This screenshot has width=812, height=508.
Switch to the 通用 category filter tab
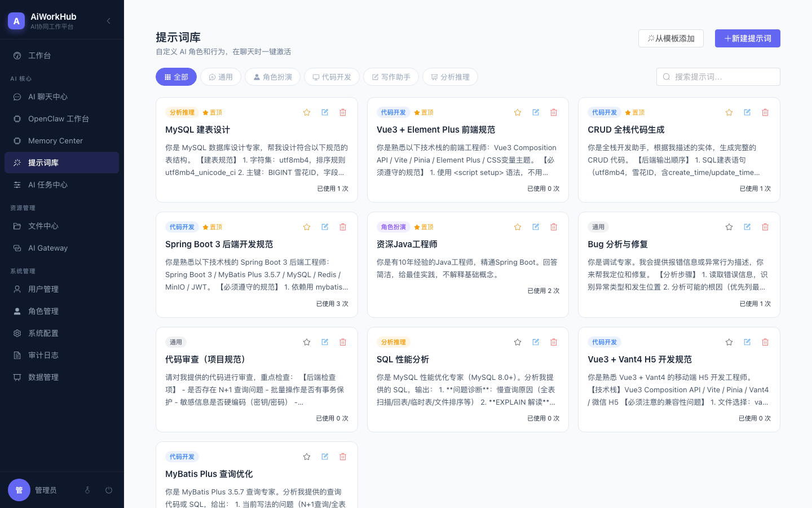tap(221, 77)
